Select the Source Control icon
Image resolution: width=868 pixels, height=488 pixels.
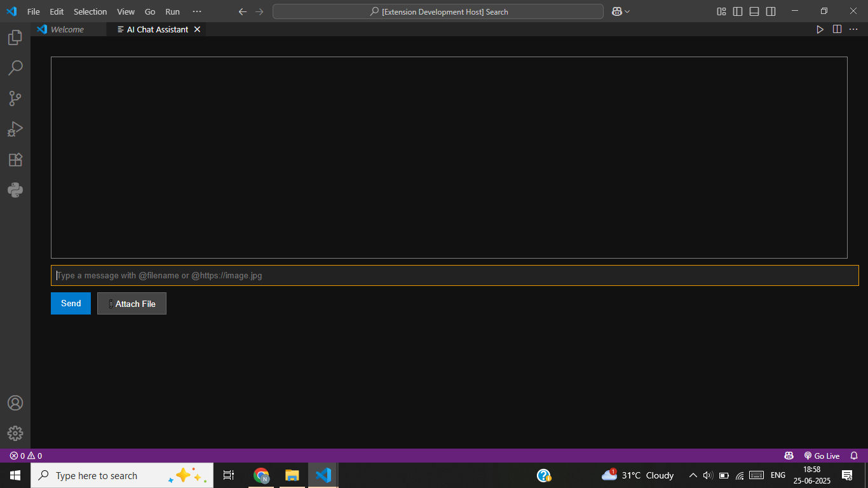[15, 98]
